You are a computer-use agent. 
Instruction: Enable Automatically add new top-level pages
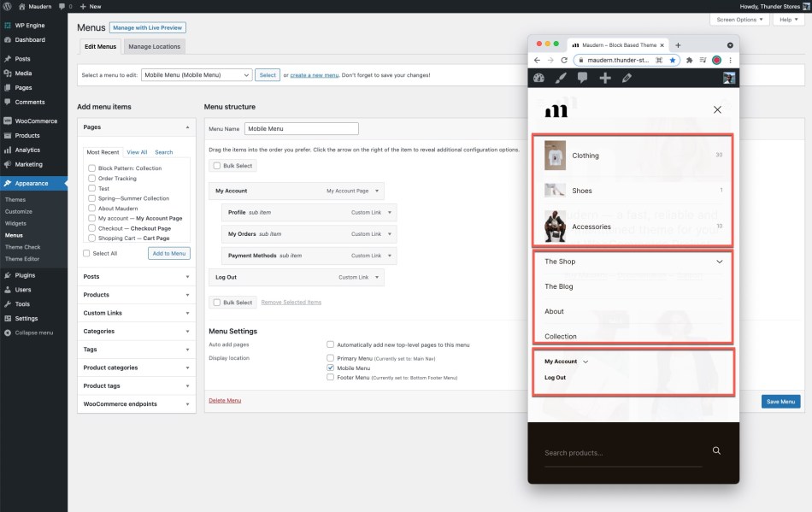point(331,344)
